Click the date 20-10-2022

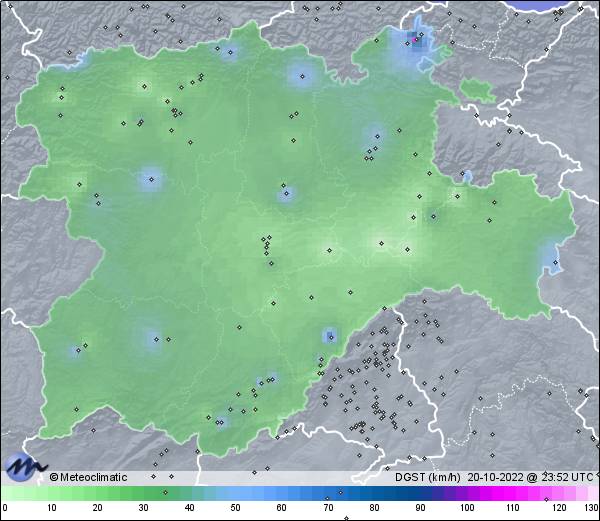[x=496, y=477]
